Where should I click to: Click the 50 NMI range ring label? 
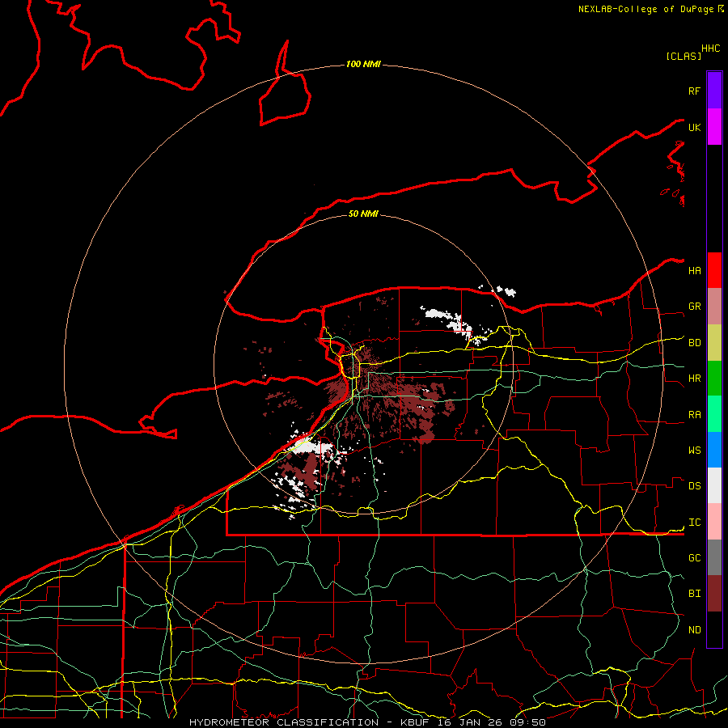click(363, 214)
